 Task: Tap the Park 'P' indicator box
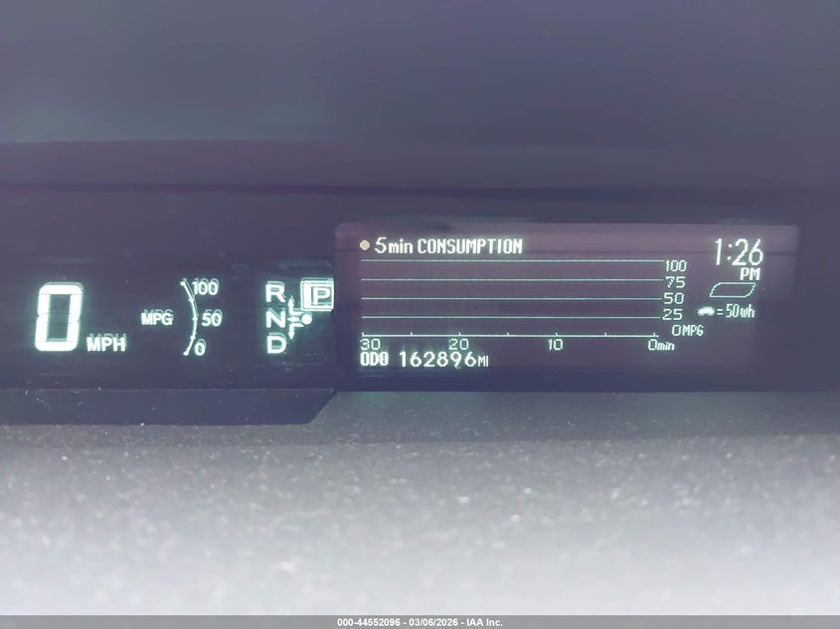coord(318,295)
